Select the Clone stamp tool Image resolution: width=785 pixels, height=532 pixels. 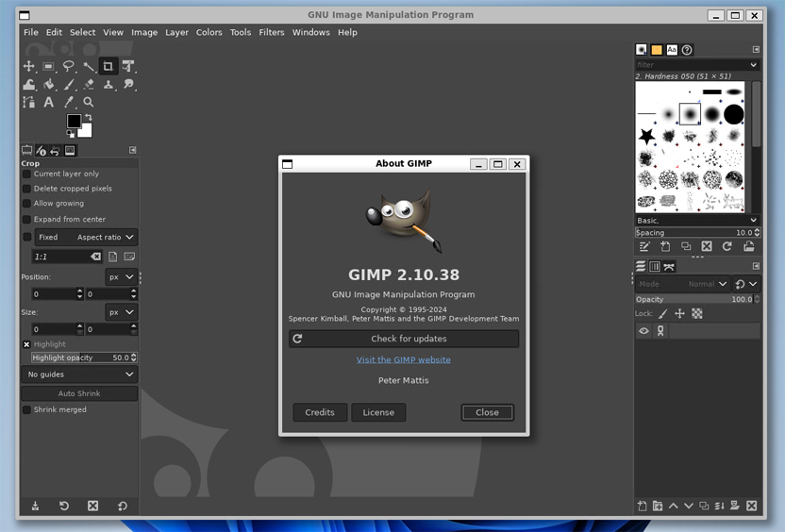tap(109, 84)
